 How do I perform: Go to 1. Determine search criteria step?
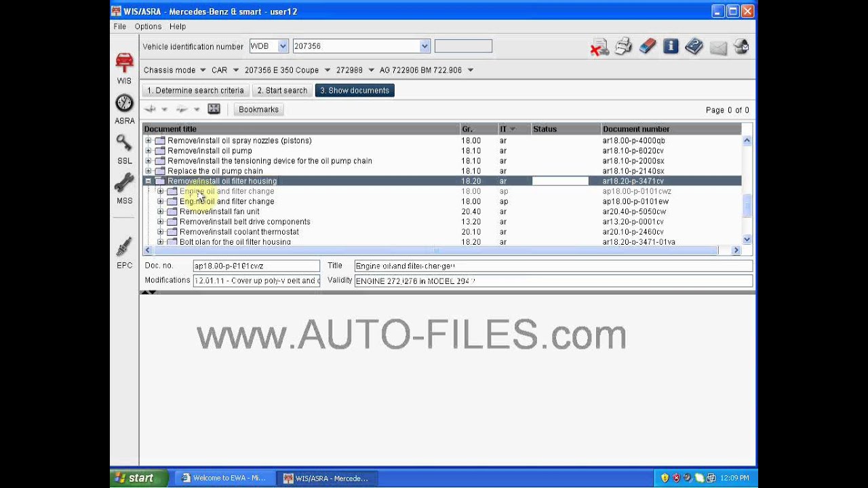tap(195, 90)
